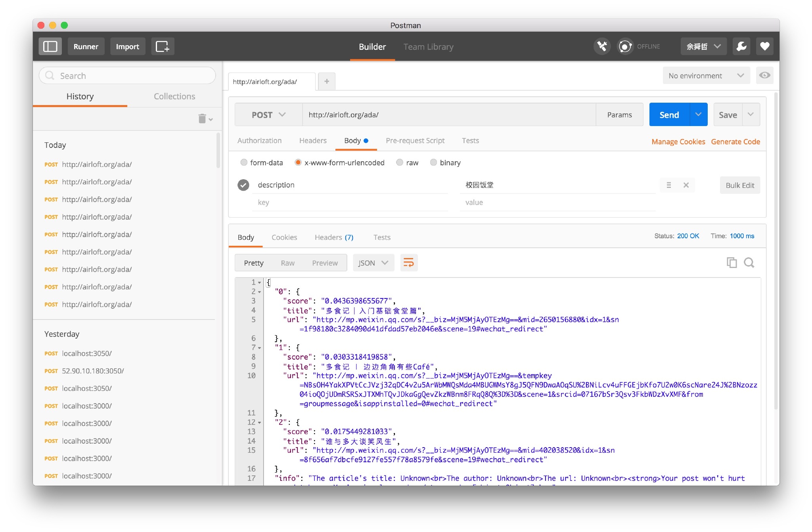Toggle the sidebar panel icon
812x532 pixels.
[x=50, y=46]
